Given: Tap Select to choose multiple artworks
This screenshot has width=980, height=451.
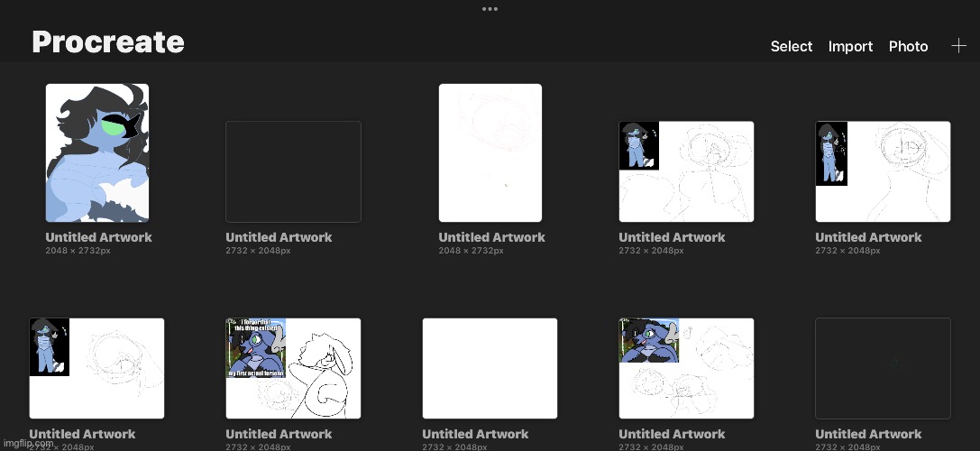Looking at the screenshot, I should click(x=791, y=47).
